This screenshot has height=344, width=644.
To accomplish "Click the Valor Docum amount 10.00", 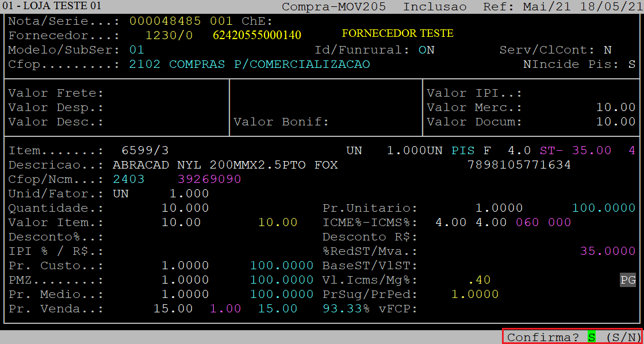I will tap(615, 122).
